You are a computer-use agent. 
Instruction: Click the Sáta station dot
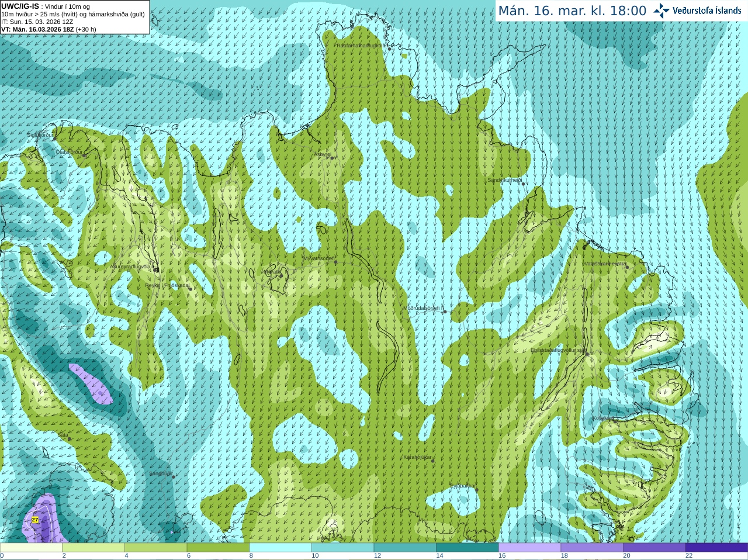[70, 438]
